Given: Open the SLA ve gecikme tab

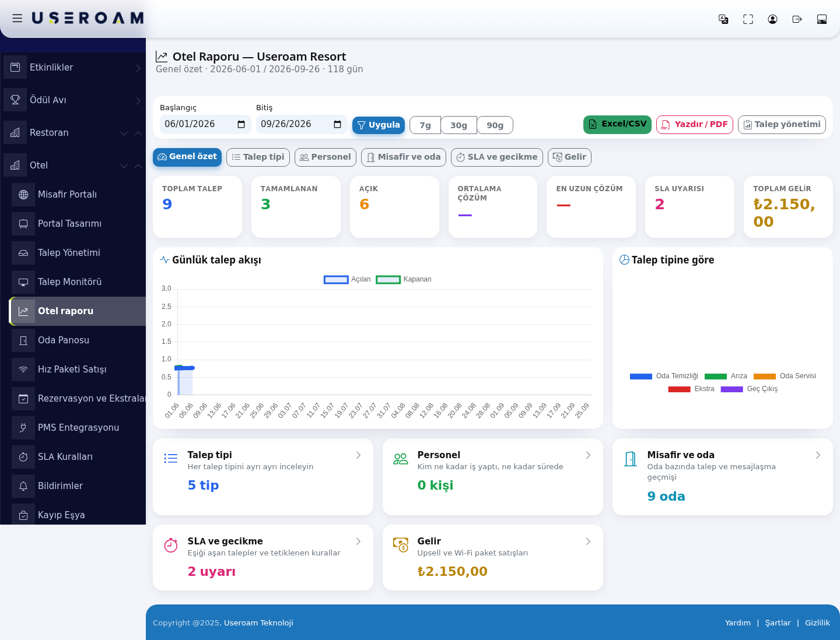Looking at the screenshot, I should coord(497,157).
